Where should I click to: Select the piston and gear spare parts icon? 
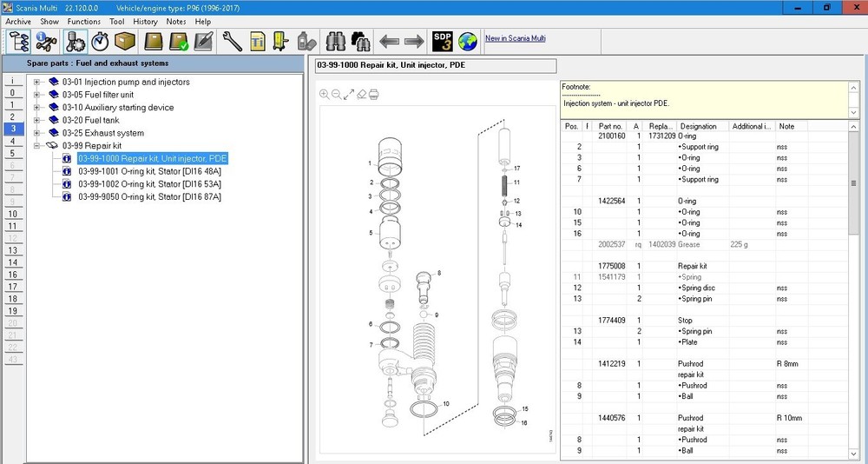[x=75, y=42]
